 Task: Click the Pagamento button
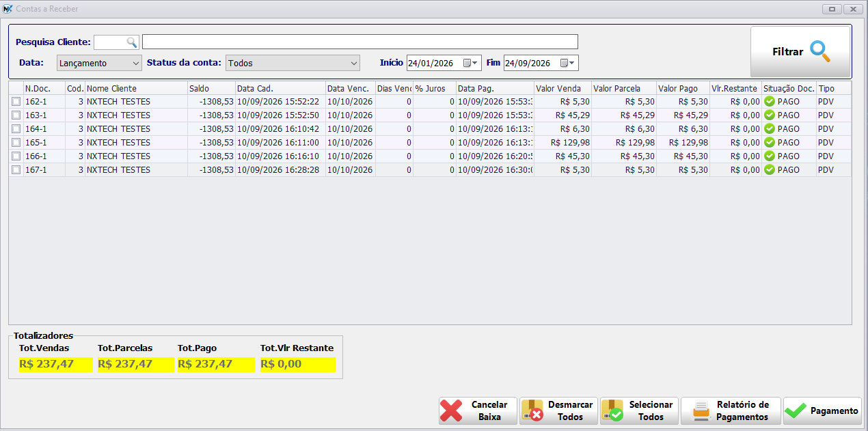tap(822, 411)
